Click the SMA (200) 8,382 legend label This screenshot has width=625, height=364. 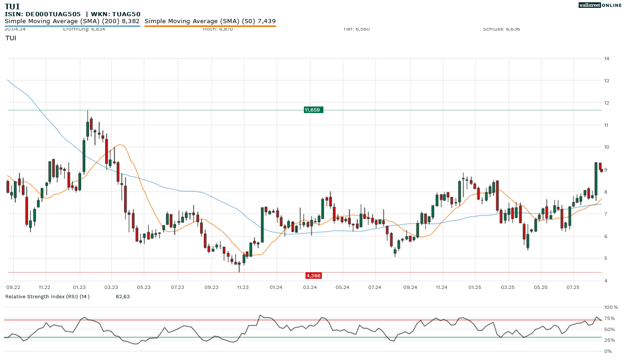pyautogui.click(x=72, y=21)
